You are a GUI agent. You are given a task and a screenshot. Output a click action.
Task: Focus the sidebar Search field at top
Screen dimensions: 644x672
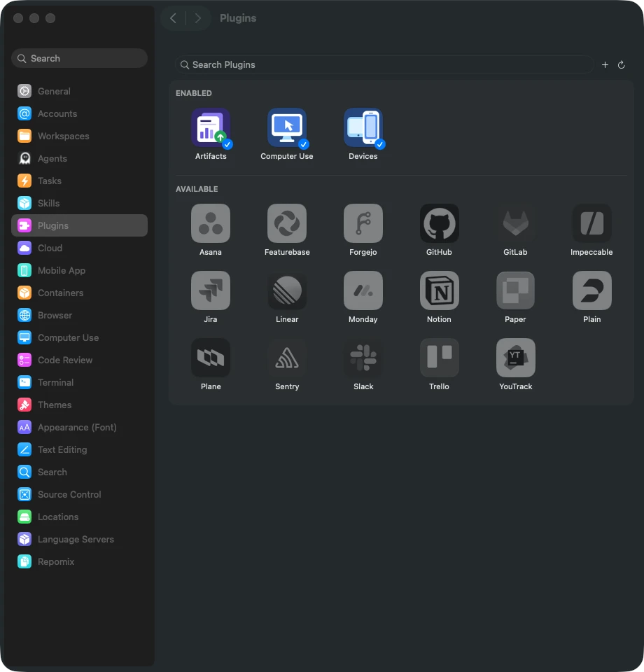tap(79, 58)
